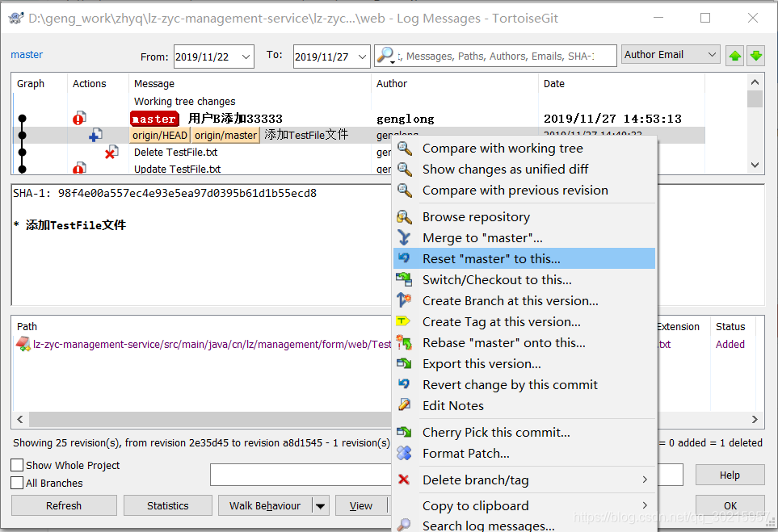Open the search filter magnifier icon

385,56
